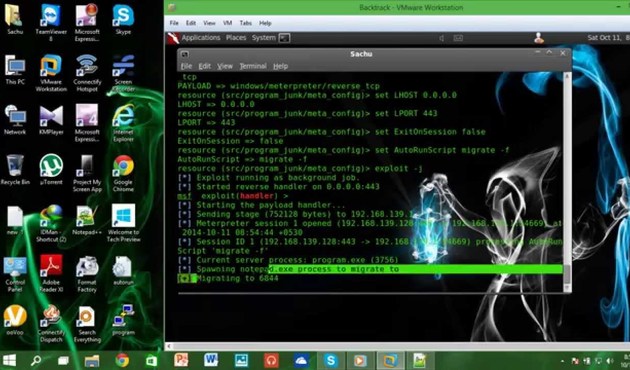The height and width of the screenshot is (370, 630).
Task: Open File Explorer from the taskbar
Action: (92, 360)
